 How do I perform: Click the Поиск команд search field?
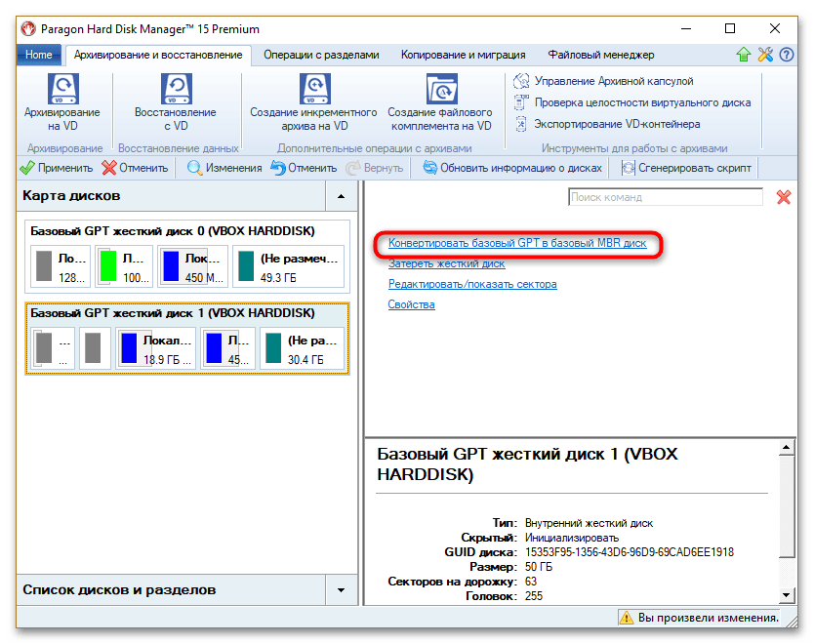point(666,197)
